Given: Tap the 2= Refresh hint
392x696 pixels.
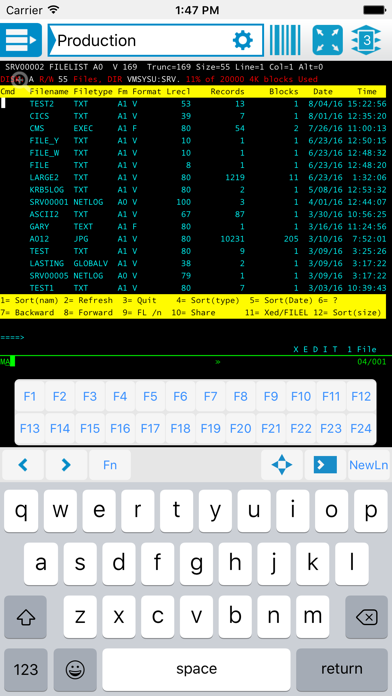Looking at the screenshot, I should click(88, 300).
